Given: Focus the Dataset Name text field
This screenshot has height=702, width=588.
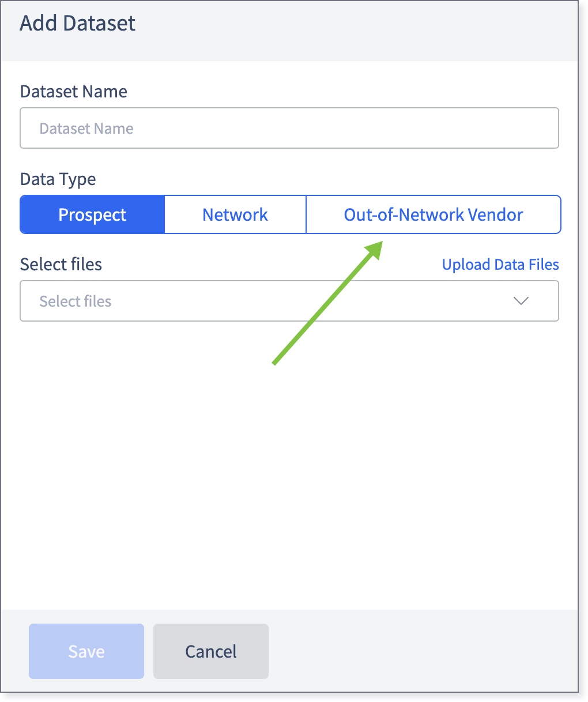Looking at the screenshot, I should click(289, 128).
